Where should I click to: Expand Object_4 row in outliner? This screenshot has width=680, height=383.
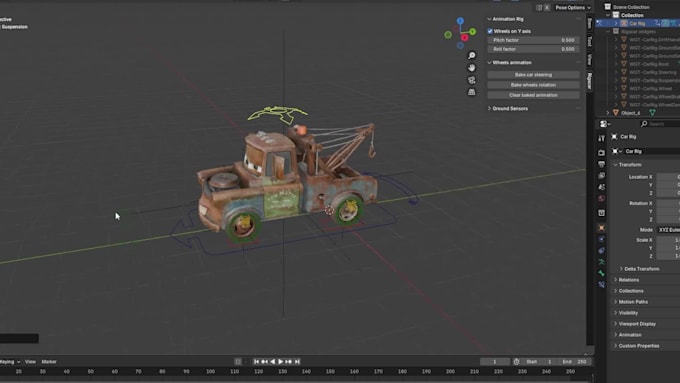point(608,113)
